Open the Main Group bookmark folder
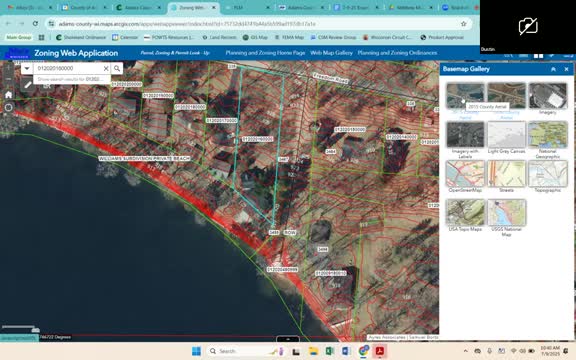The image size is (576, 360). pos(19,37)
